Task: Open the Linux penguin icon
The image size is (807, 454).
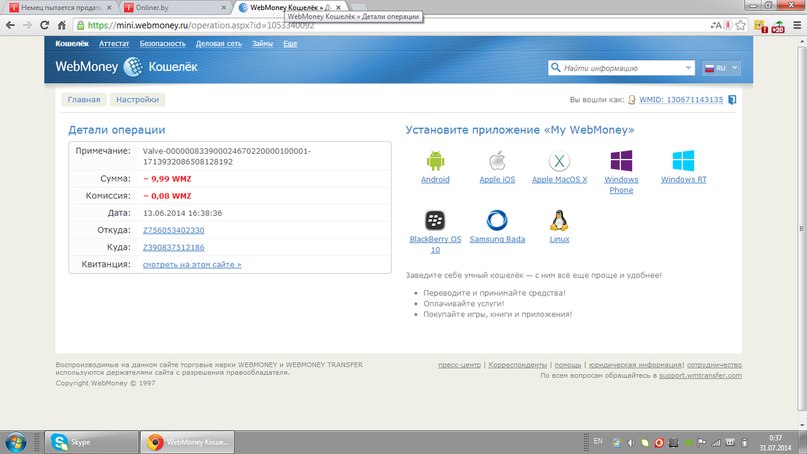Action: pyautogui.click(x=559, y=220)
